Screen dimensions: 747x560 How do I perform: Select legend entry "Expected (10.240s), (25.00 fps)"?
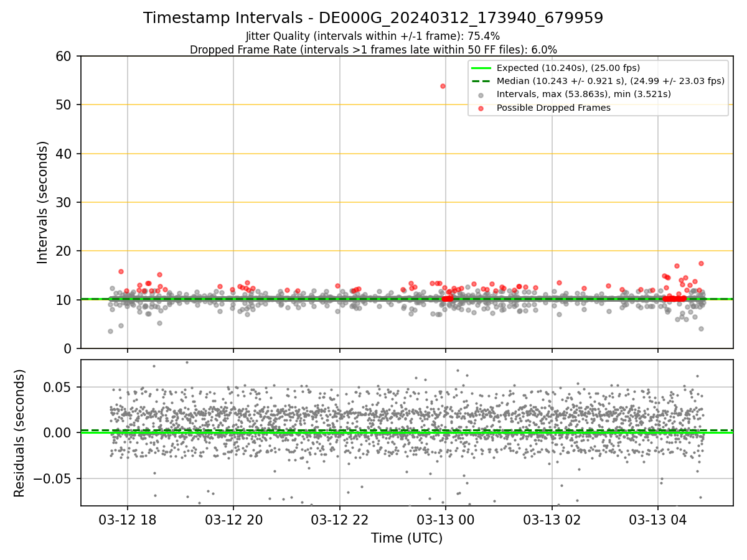(568, 68)
